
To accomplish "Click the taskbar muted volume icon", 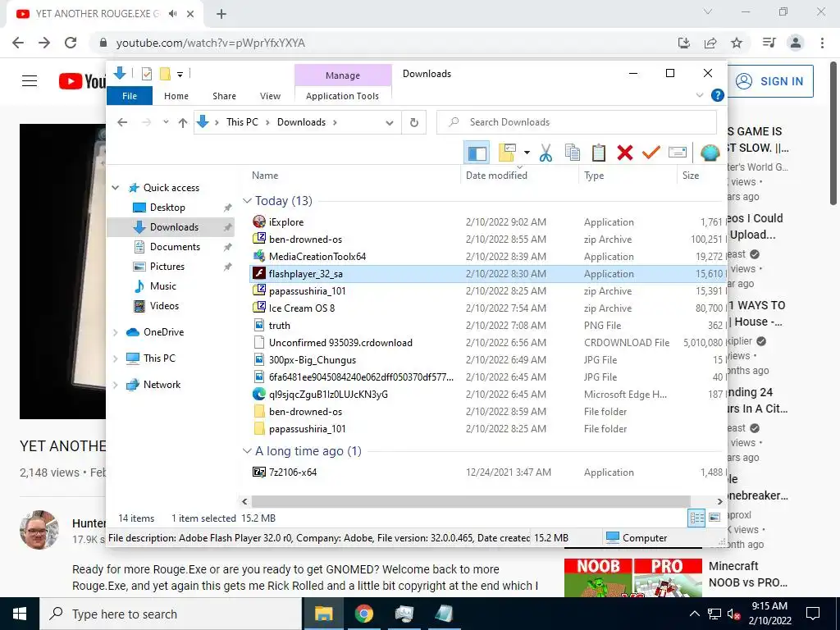I will click(733, 614).
